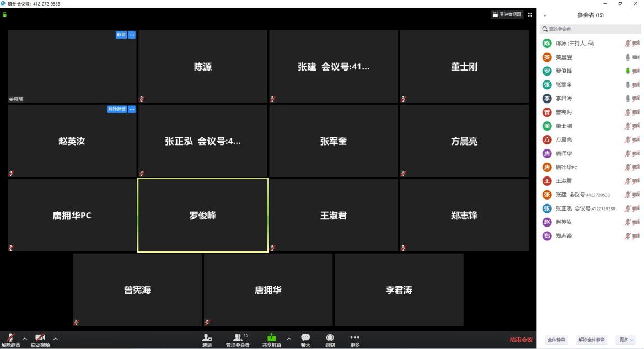Image resolution: width=644 pixels, height=349 pixels.
Task: Click the 解除全体静音 button
Action: (591, 340)
